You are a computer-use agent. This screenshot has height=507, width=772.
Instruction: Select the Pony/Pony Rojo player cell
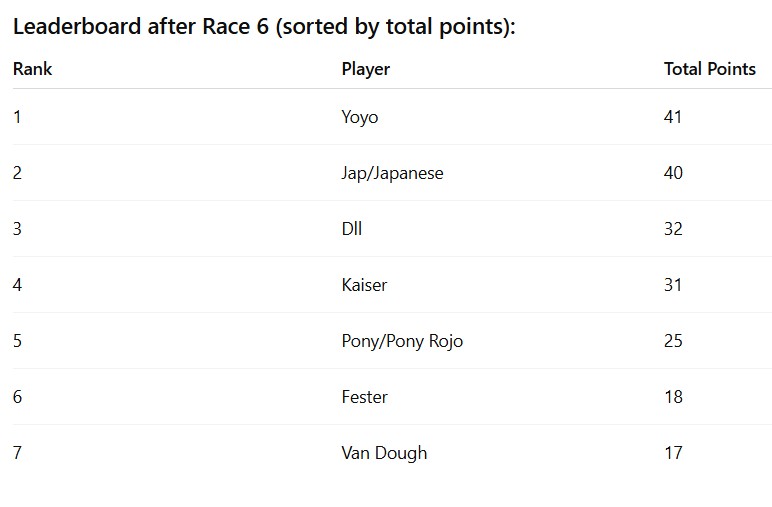(402, 341)
